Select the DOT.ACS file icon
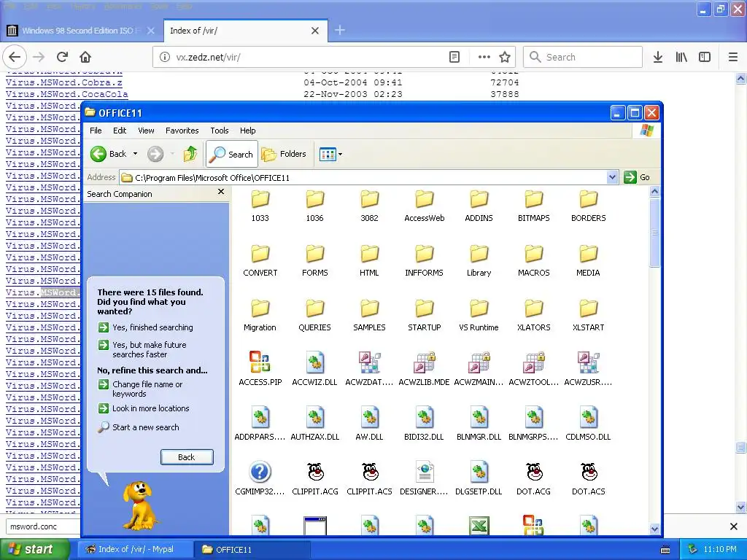The width and height of the screenshot is (747, 560). pyautogui.click(x=589, y=472)
